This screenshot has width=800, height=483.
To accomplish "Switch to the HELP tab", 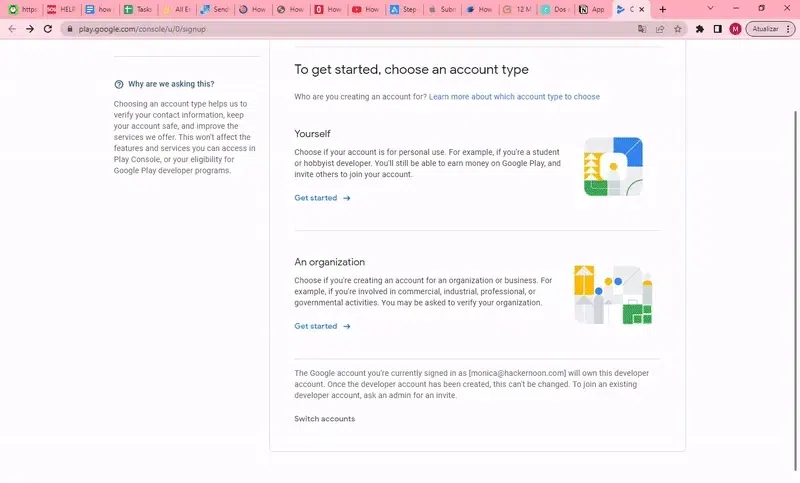I will [61, 9].
